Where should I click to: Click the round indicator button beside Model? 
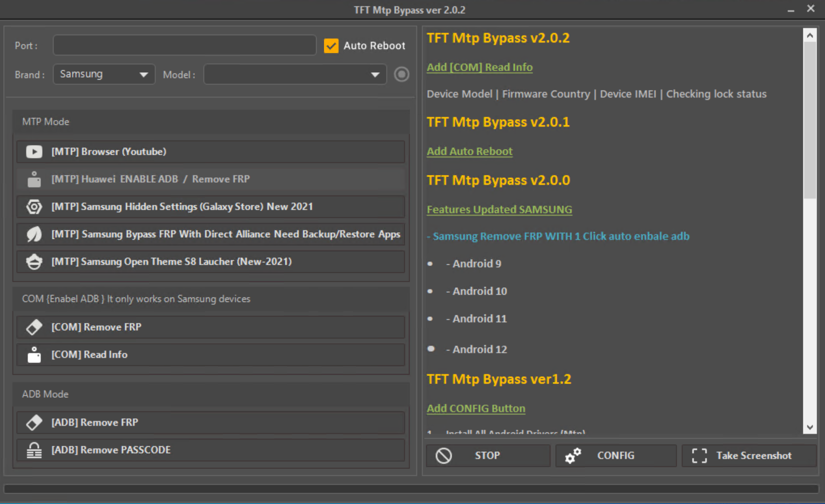(x=401, y=74)
